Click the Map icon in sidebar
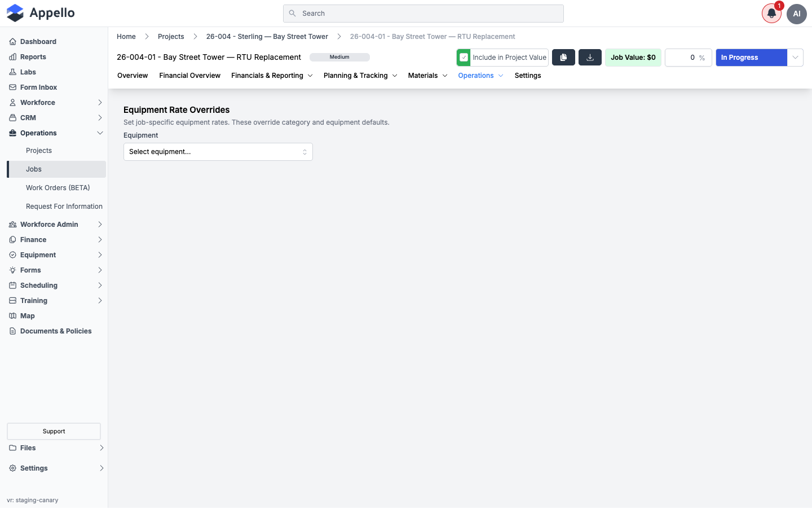This screenshot has width=812, height=518. click(12, 316)
